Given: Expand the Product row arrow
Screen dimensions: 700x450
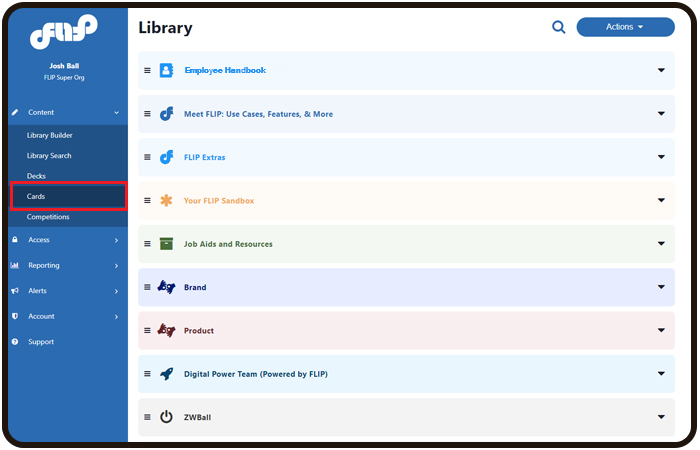Looking at the screenshot, I should pos(661,330).
